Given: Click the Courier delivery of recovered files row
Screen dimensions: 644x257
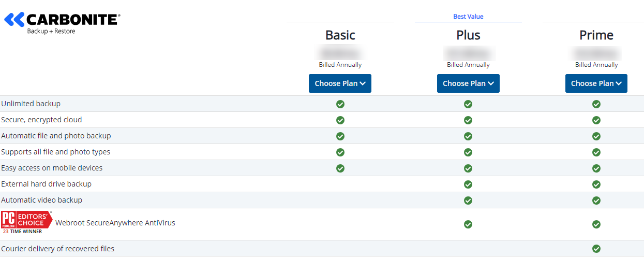Looking at the screenshot, I should [x=57, y=249].
